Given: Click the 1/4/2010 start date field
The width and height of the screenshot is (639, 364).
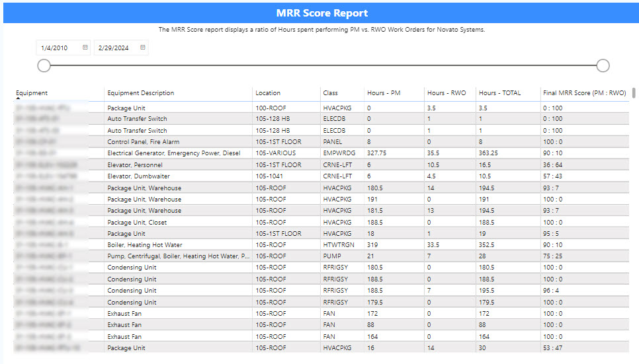Looking at the screenshot, I should click(x=56, y=48).
